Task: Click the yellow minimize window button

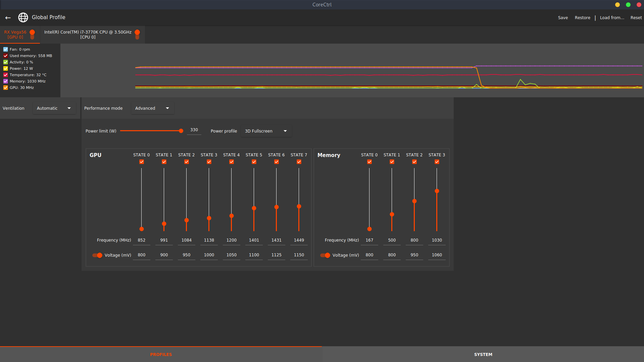Action: (x=617, y=5)
